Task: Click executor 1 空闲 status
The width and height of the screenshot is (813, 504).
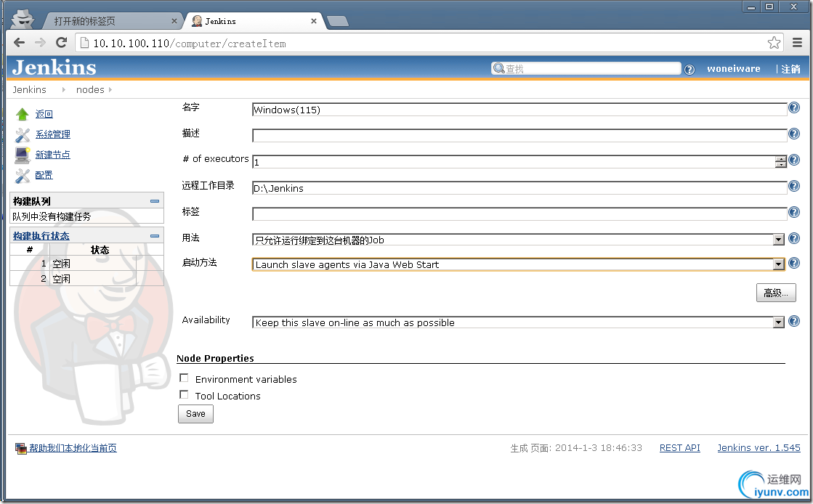Action: 62,264
